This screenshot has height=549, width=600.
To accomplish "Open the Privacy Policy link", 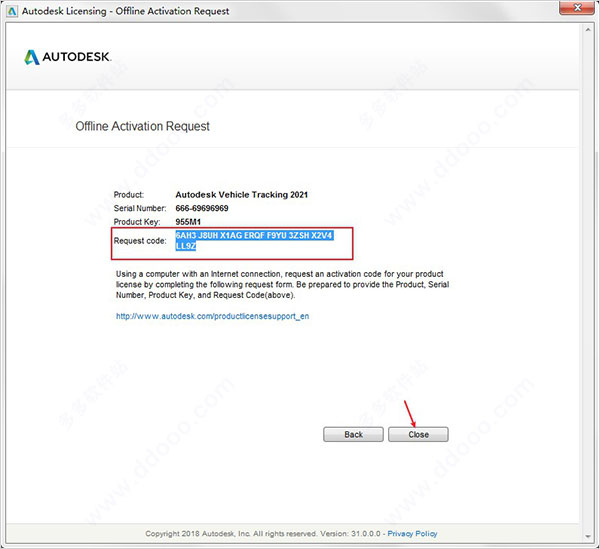I will point(412,533).
